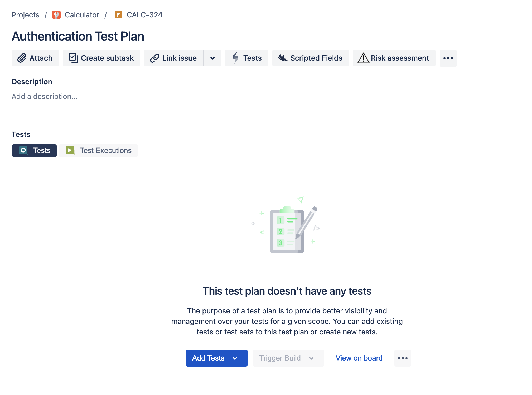This screenshot has height=395, width=532.
Task: Follow the View on board link
Action: pyautogui.click(x=359, y=358)
